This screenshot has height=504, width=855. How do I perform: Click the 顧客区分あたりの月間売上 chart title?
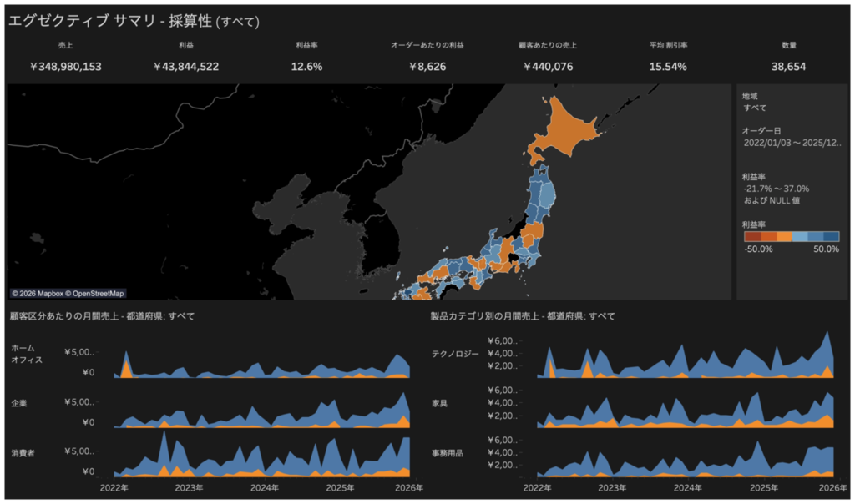[x=102, y=316]
